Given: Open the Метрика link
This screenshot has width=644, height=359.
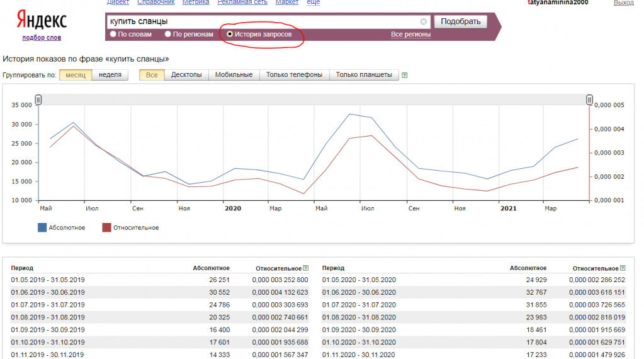Looking at the screenshot, I should tap(196, 3).
